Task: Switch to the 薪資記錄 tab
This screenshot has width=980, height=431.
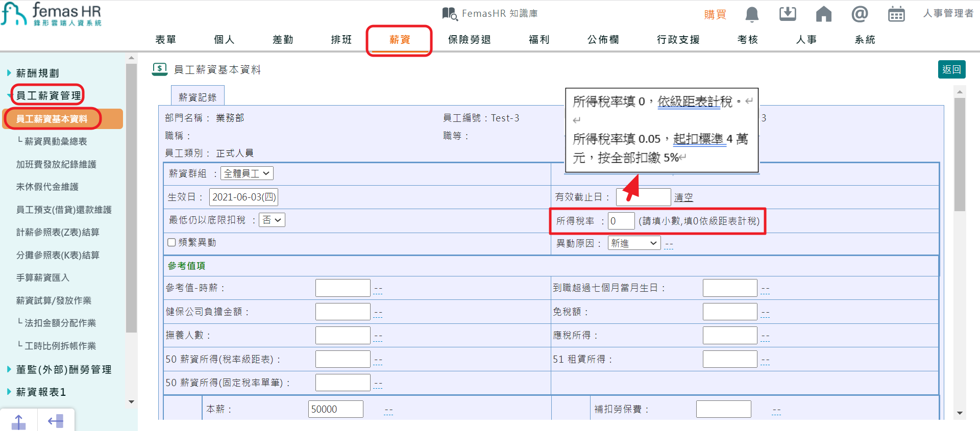Action: click(x=198, y=97)
